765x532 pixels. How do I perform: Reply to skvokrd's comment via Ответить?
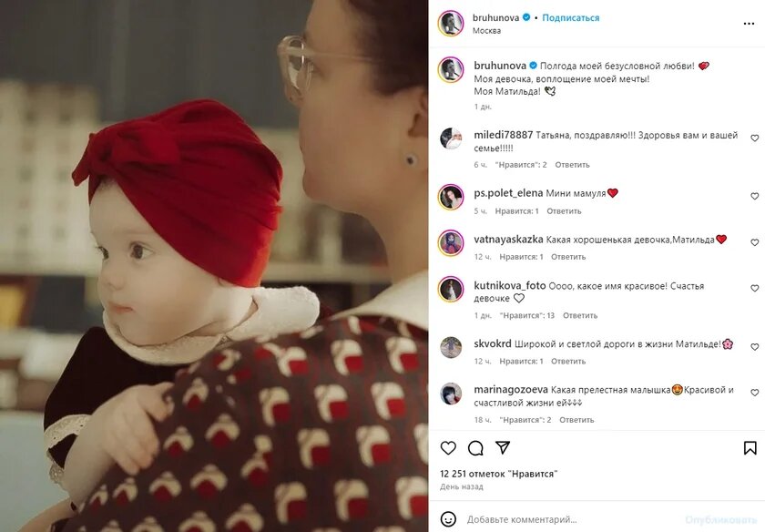click(568, 361)
